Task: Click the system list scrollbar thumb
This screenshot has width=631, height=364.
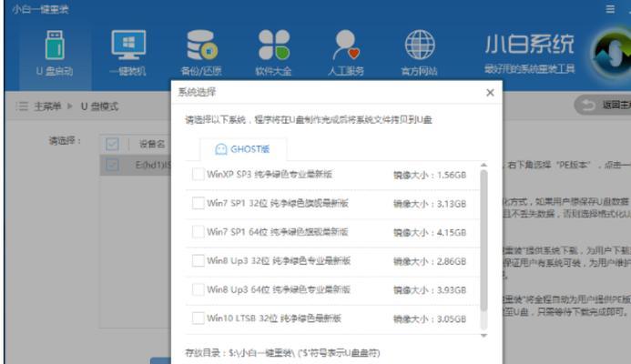Action: (483, 240)
